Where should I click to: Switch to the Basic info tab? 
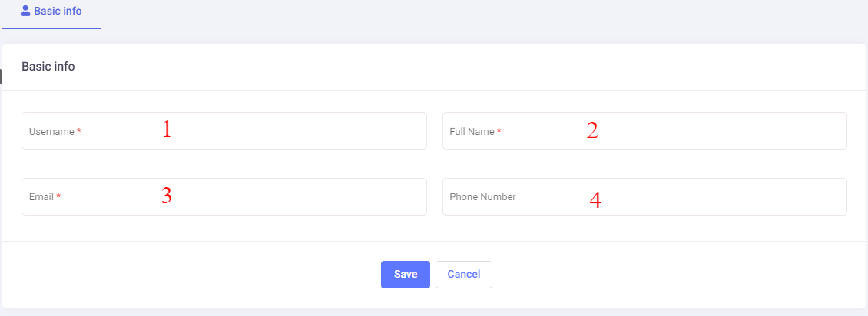[x=51, y=12]
